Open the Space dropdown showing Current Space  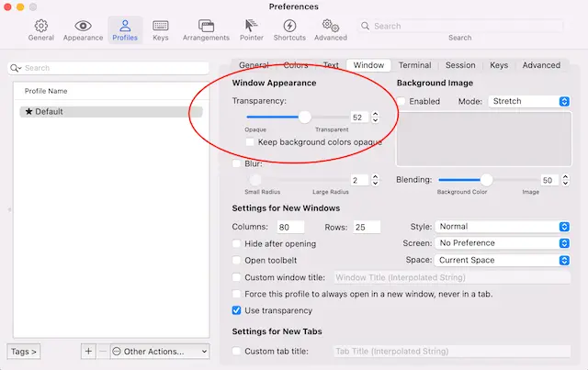click(503, 260)
